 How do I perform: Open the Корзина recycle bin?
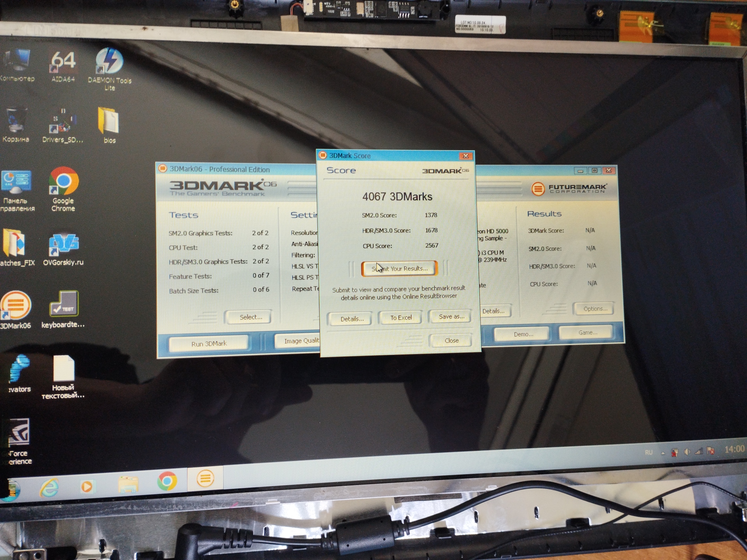16,125
